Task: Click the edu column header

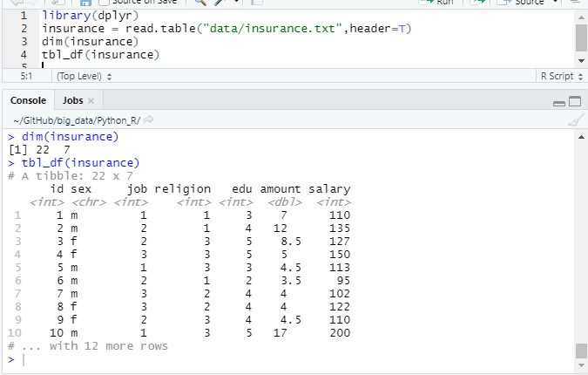Action: pyautogui.click(x=242, y=189)
